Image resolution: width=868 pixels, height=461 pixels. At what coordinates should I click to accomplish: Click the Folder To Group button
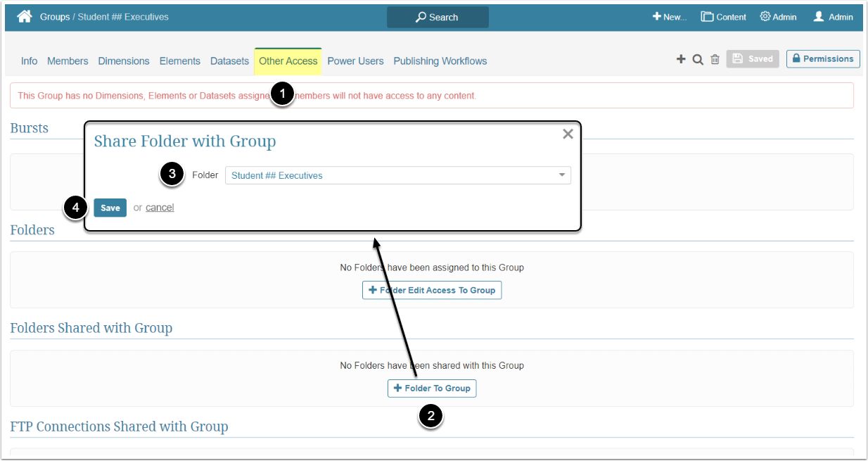pos(432,388)
